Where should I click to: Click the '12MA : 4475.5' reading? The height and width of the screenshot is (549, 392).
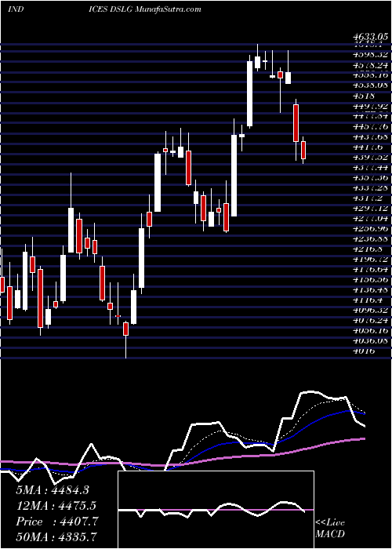point(56,506)
